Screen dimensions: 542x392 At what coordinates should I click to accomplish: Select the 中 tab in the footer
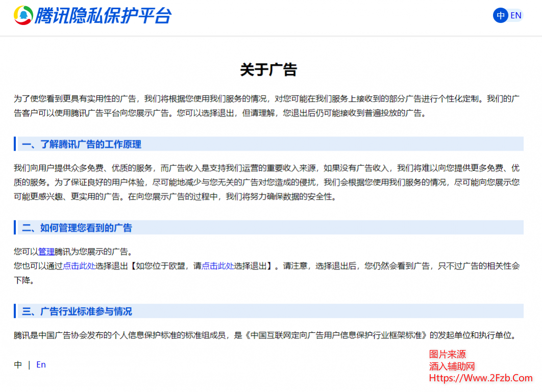tap(18, 364)
